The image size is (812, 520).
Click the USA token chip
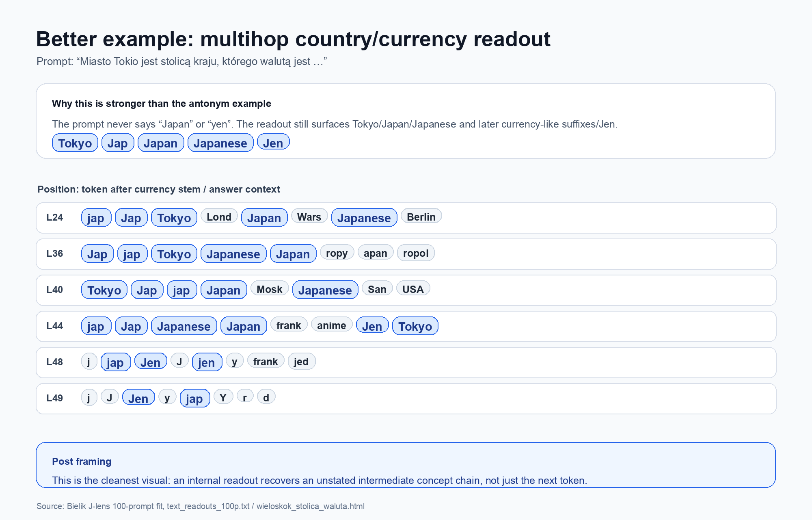click(x=413, y=289)
